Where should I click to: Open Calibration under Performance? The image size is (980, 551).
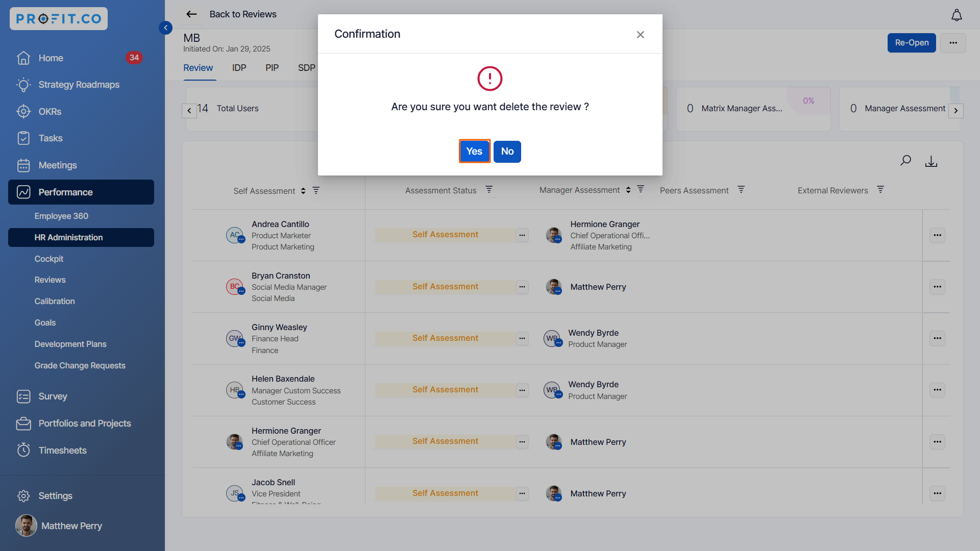point(55,302)
